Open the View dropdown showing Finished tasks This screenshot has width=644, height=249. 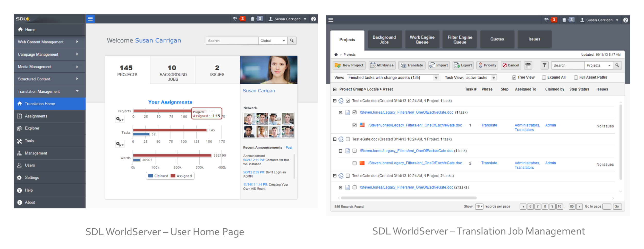pos(393,78)
